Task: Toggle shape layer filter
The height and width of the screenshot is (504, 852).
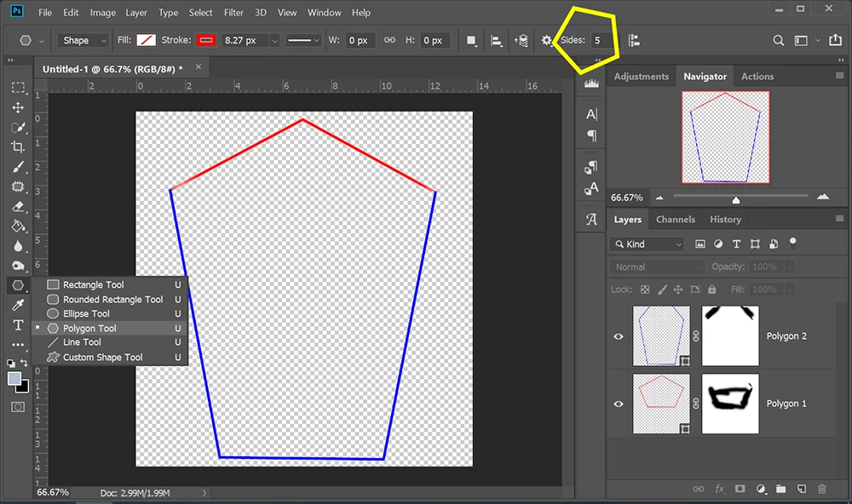Action: click(x=755, y=243)
